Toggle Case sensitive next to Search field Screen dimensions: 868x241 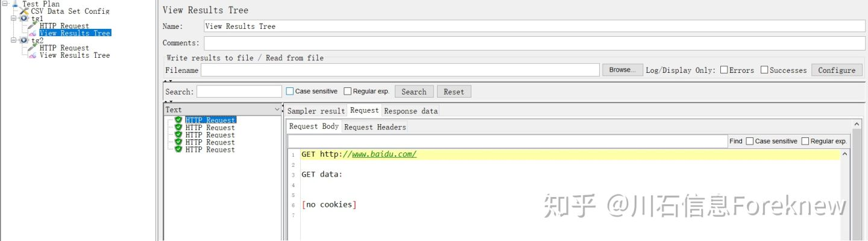290,92
